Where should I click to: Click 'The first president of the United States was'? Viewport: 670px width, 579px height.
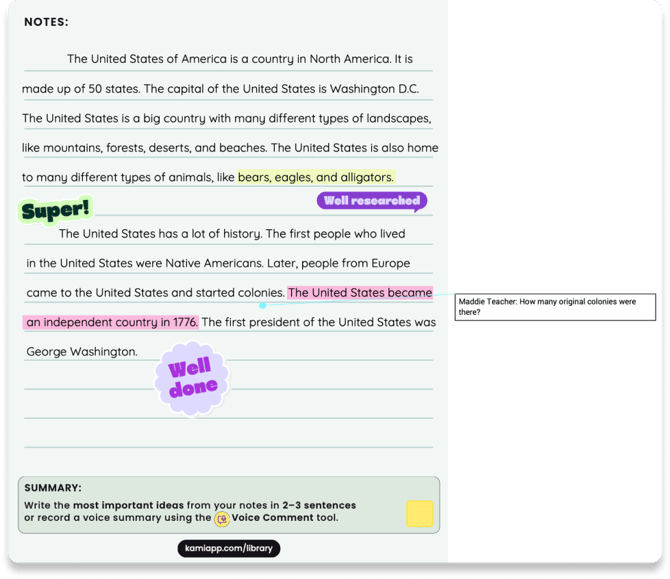pos(319,322)
